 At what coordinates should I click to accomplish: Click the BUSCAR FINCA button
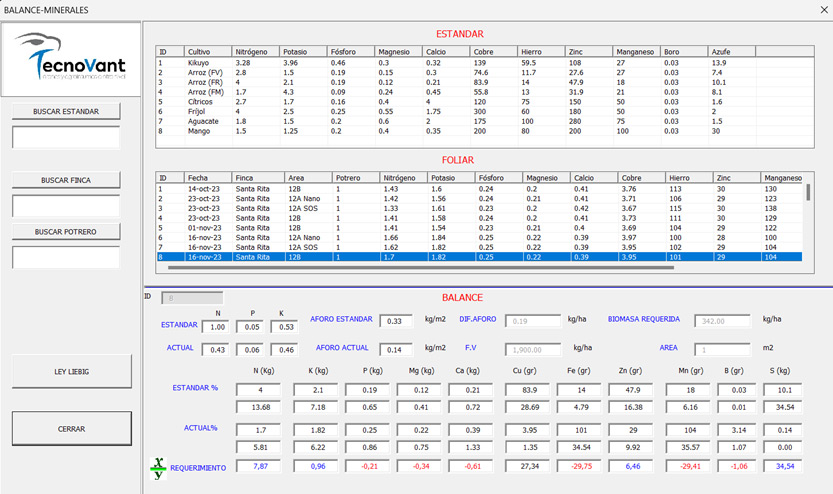pyautogui.click(x=66, y=180)
